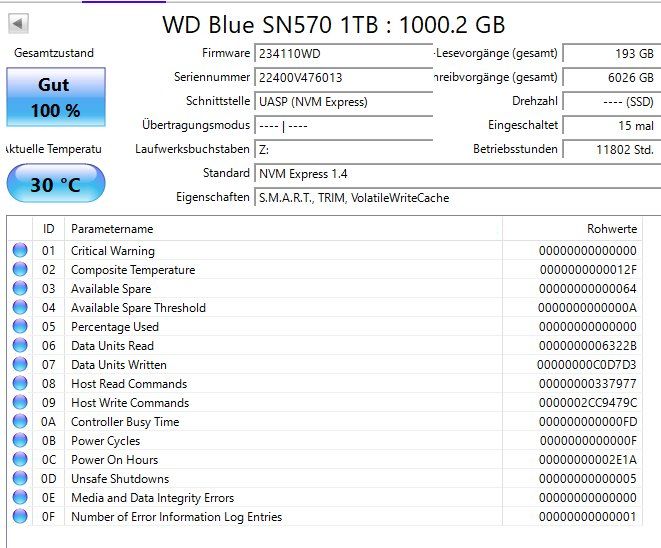Select the Eigenschaften features field
Viewport: 661px width, 548px height.
point(457,198)
